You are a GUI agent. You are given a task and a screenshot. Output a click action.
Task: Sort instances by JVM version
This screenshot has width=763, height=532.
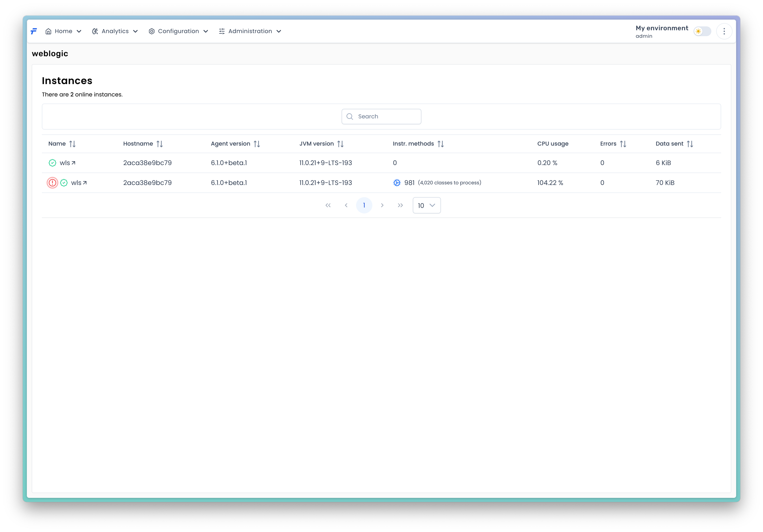[340, 144]
